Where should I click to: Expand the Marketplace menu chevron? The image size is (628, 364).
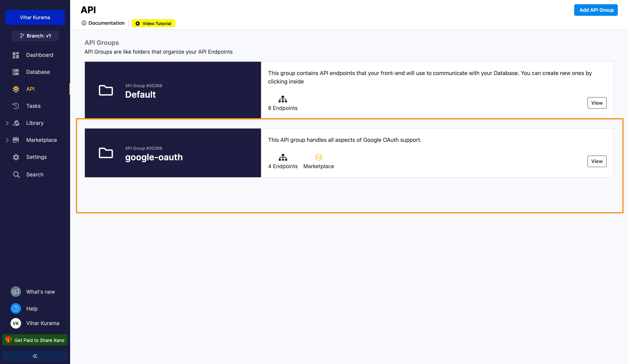[x=7, y=140]
